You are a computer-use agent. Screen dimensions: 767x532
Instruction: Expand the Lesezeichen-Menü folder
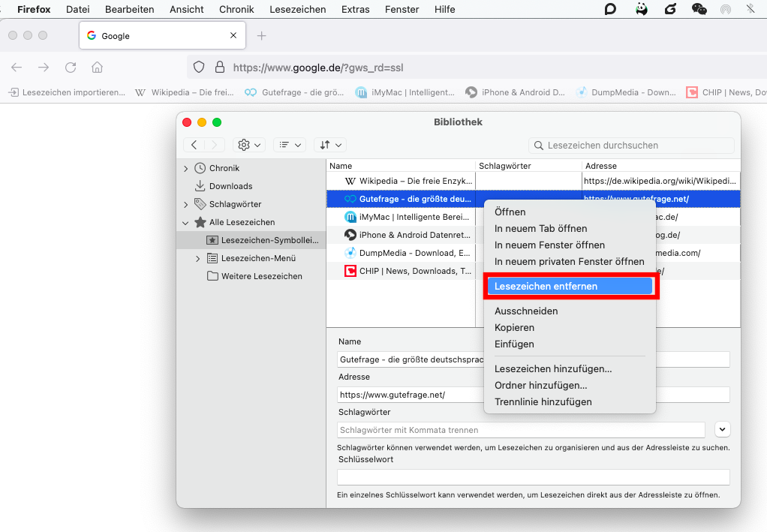(197, 259)
